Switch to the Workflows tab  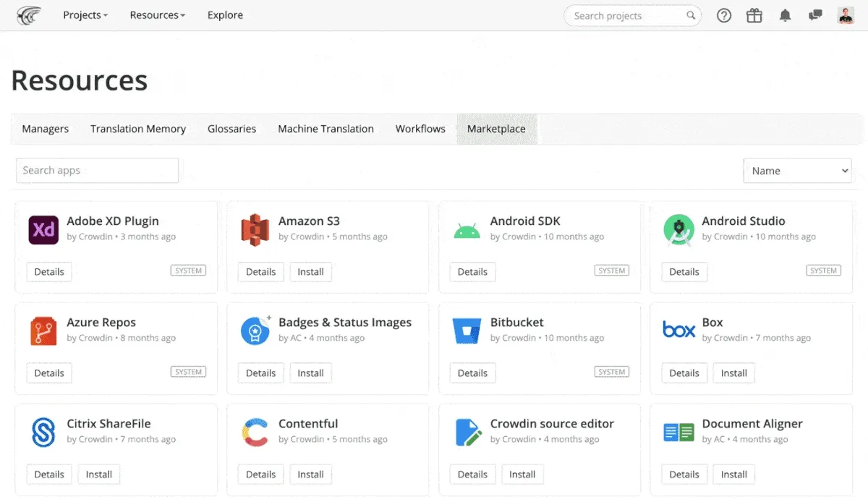tap(420, 129)
